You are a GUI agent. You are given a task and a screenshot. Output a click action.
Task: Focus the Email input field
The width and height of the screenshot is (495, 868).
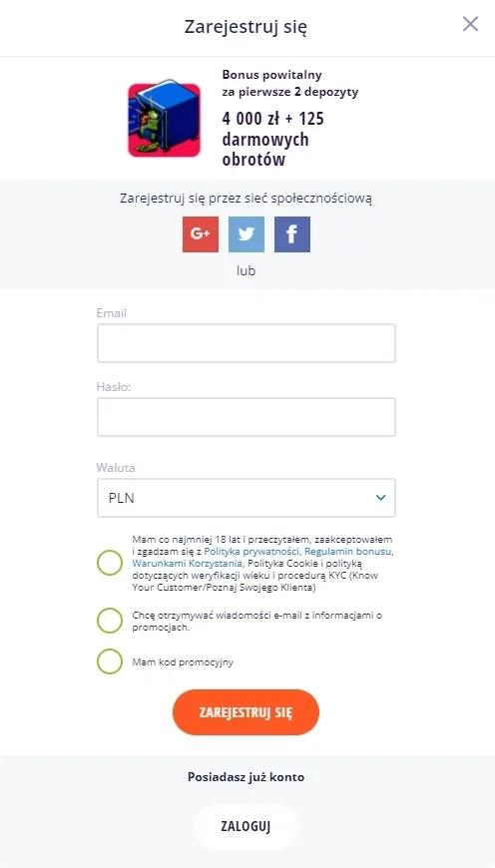click(x=247, y=343)
